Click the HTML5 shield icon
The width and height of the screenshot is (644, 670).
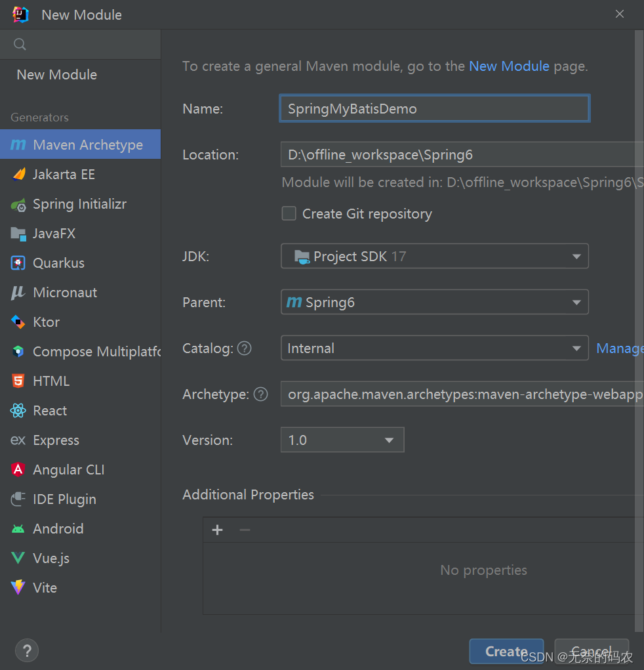18,381
